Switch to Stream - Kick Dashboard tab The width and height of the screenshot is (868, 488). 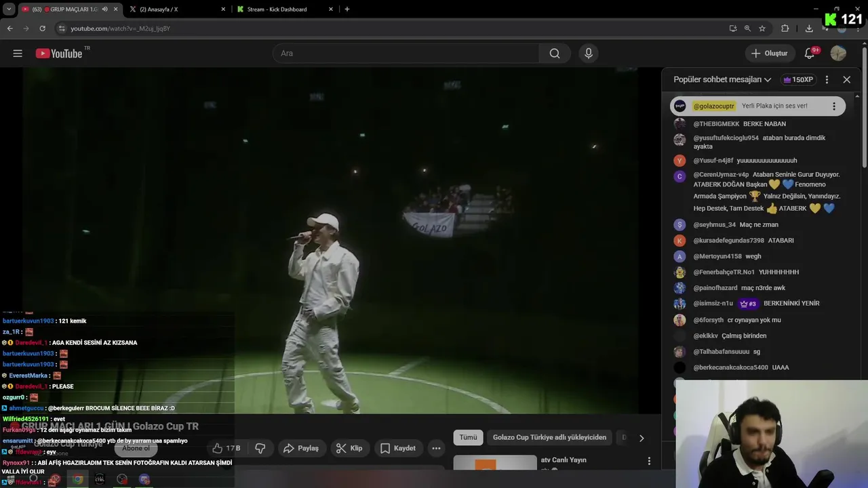point(285,9)
